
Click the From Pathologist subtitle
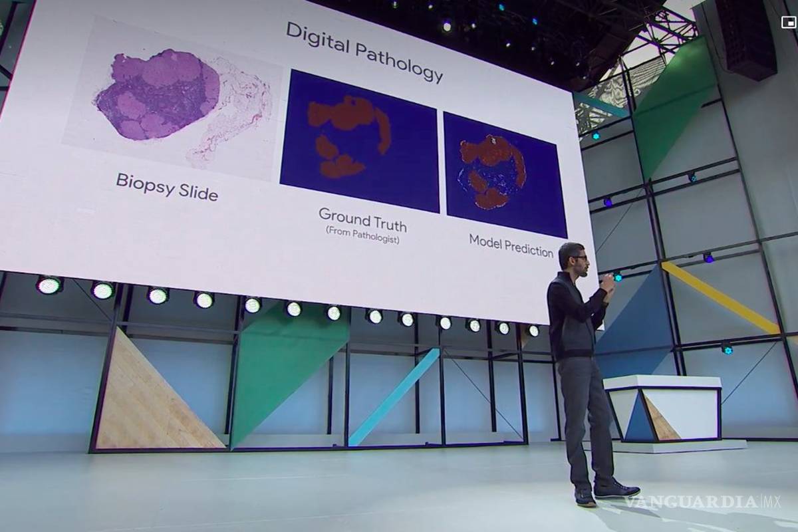pyautogui.click(x=364, y=233)
